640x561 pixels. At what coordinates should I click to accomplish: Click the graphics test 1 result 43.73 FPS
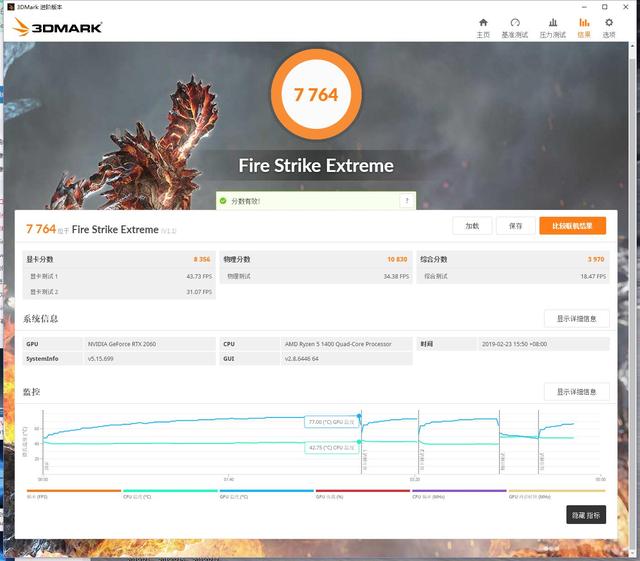(x=199, y=276)
